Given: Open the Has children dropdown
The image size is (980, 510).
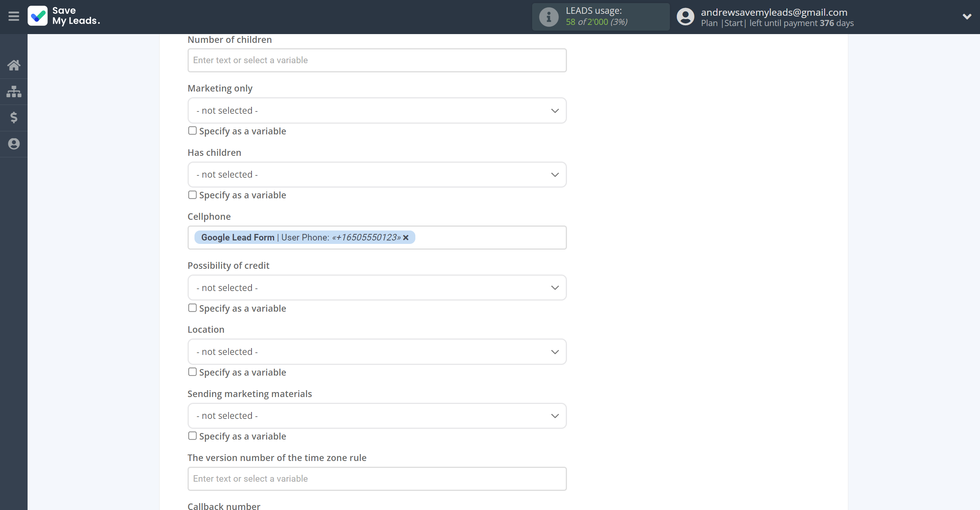Looking at the screenshot, I should click(377, 175).
